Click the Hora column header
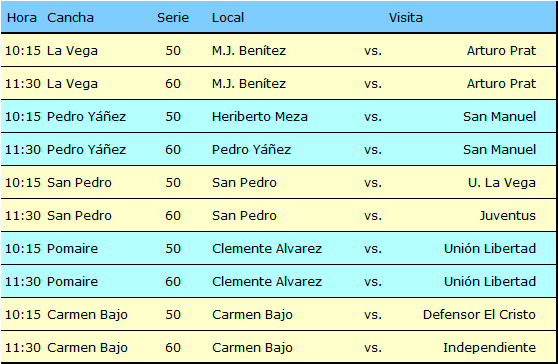The width and height of the screenshot is (558, 364). pyautogui.click(x=22, y=17)
